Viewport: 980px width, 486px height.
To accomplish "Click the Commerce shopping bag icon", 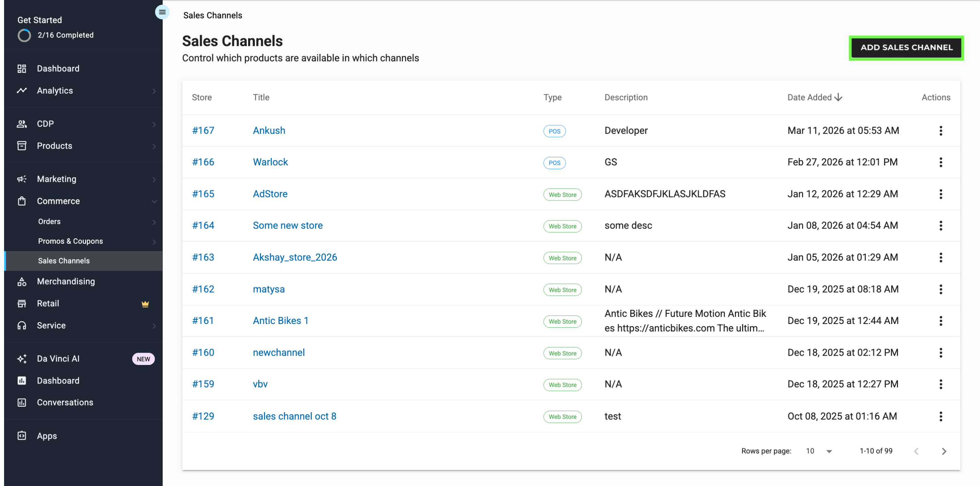I will [22, 201].
